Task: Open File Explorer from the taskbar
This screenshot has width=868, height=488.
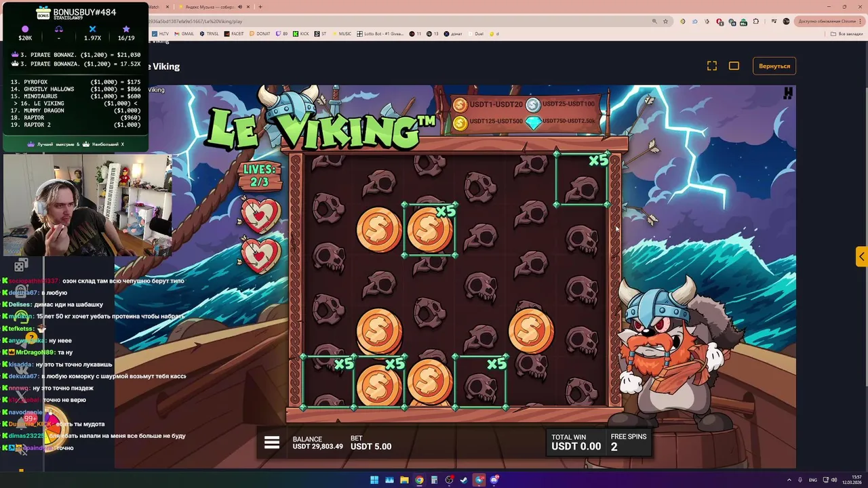Action: (x=404, y=480)
